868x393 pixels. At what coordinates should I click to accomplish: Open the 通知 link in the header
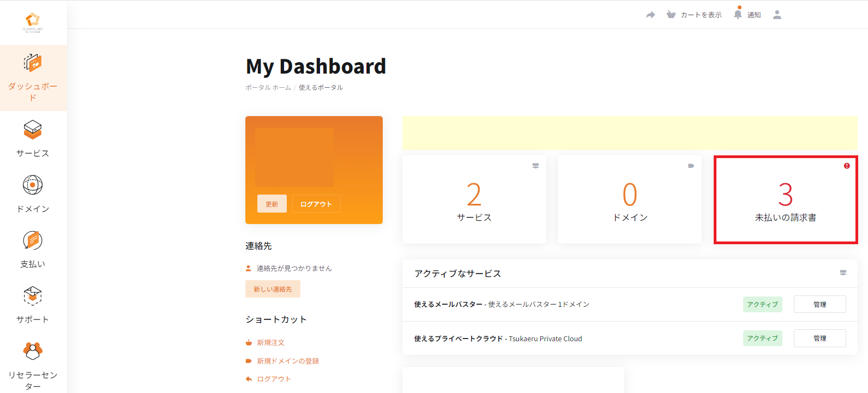(754, 15)
